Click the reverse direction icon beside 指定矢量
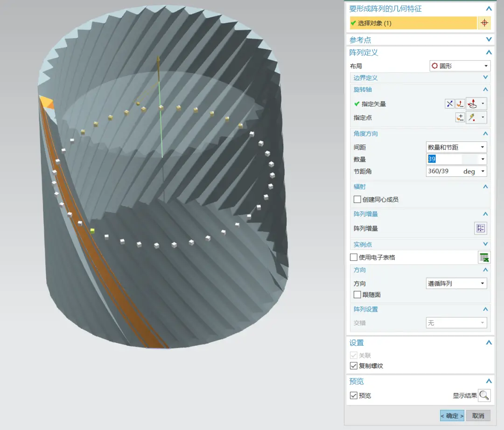Screen dimensions: 504x430 449,104
